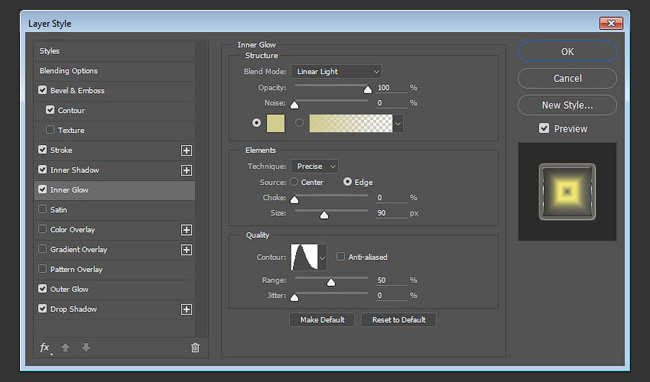The image size is (650, 382).
Task: Toggle the Outer Glow checkbox
Action: click(42, 289)
